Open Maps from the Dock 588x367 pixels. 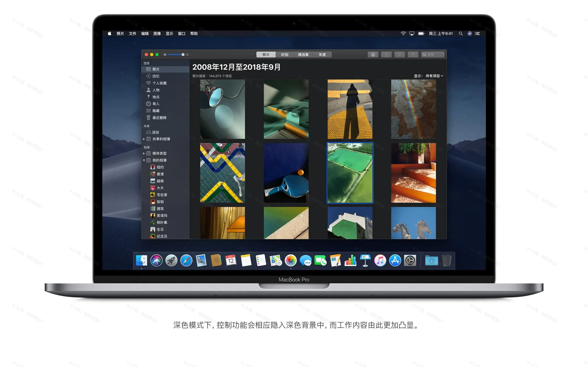(276, 260)
